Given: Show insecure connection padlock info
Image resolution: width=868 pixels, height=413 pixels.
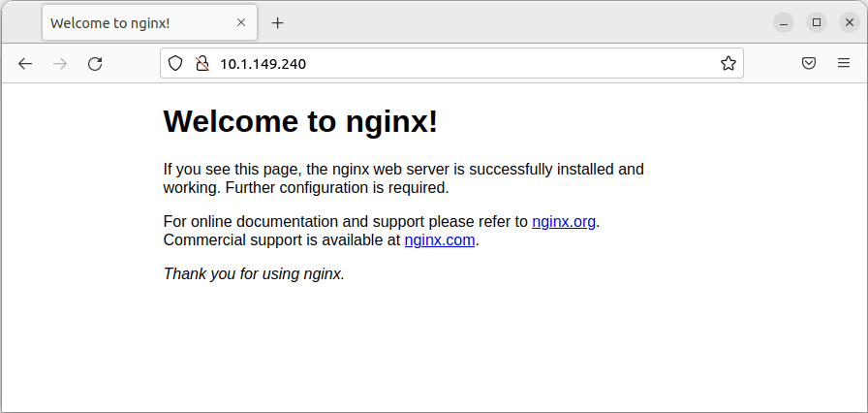Looking at the screenshot, I should tap(202, 64).
